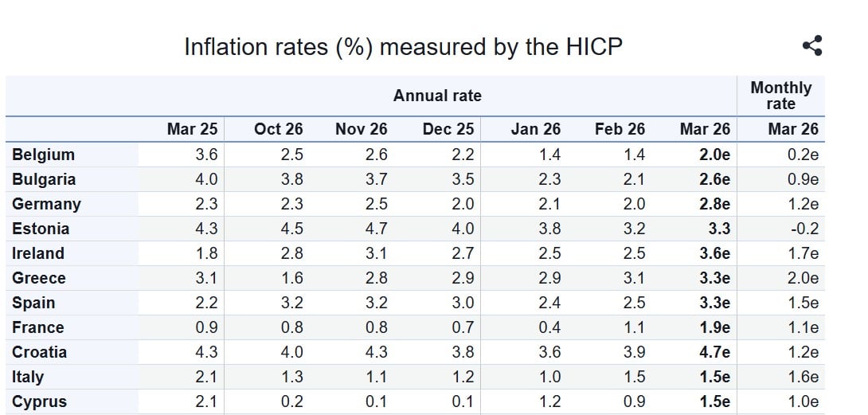
Task: Click the Greece row label
Action: 39,278
